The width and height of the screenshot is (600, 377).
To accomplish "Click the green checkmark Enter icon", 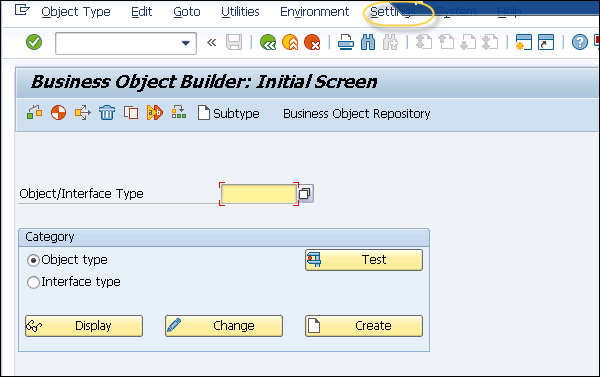I will click(34, 42).
